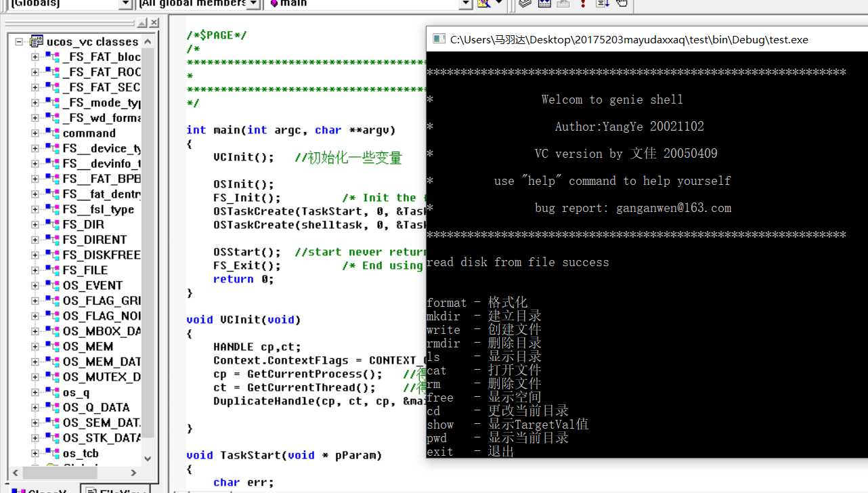
Task: Expand the FS__fsl_type tree node
Action: pyautogui.click(x=35, y=209)
